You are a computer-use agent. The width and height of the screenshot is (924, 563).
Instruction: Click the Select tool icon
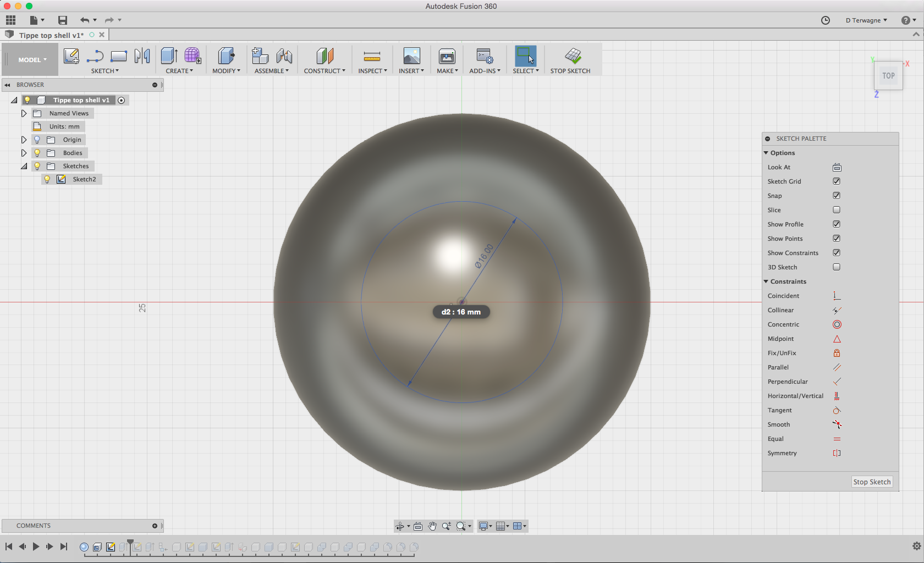pos(525,56)
